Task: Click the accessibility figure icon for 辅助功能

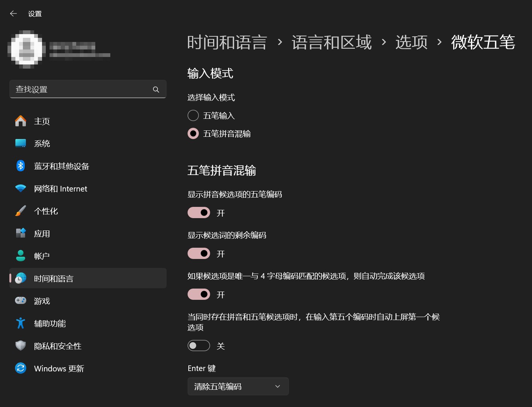Action: (21, 323)
